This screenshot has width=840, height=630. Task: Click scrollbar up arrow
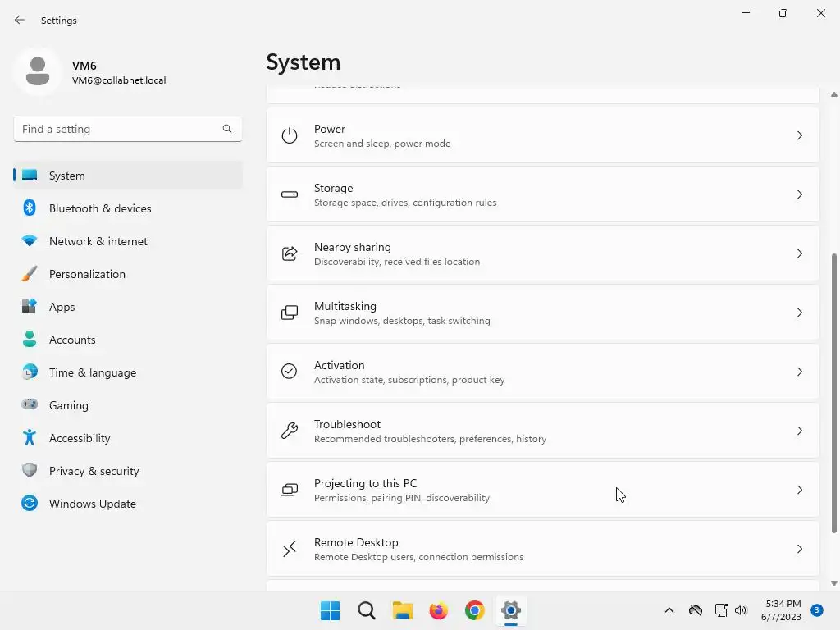click(x=833, y=94)
